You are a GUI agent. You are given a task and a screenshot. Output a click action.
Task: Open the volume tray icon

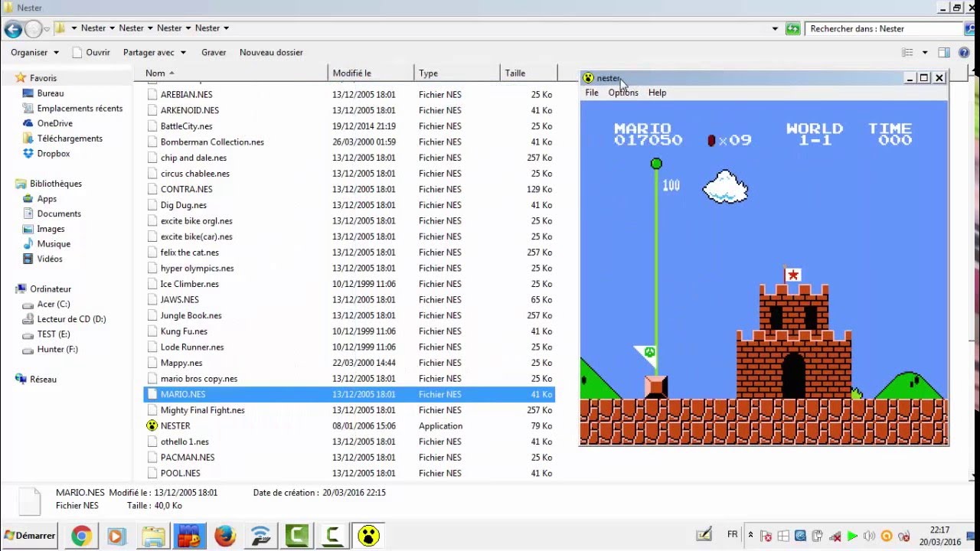[x=869, y=536]
